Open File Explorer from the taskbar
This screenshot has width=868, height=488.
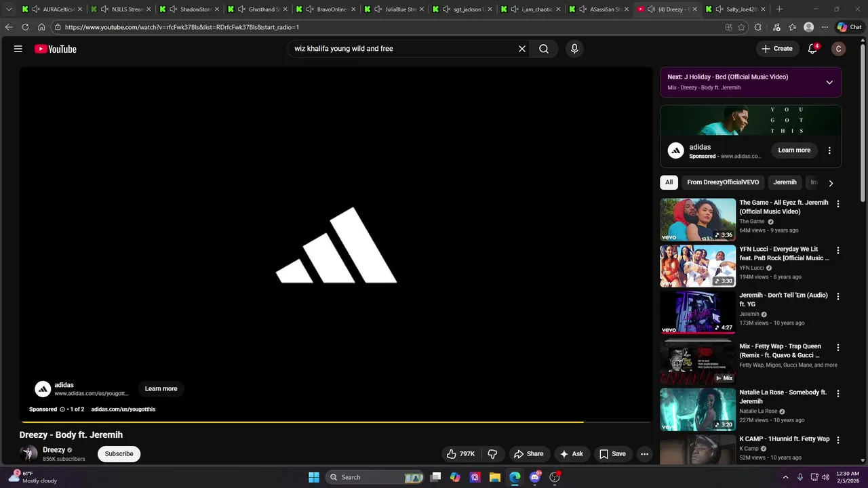[495, 477]
